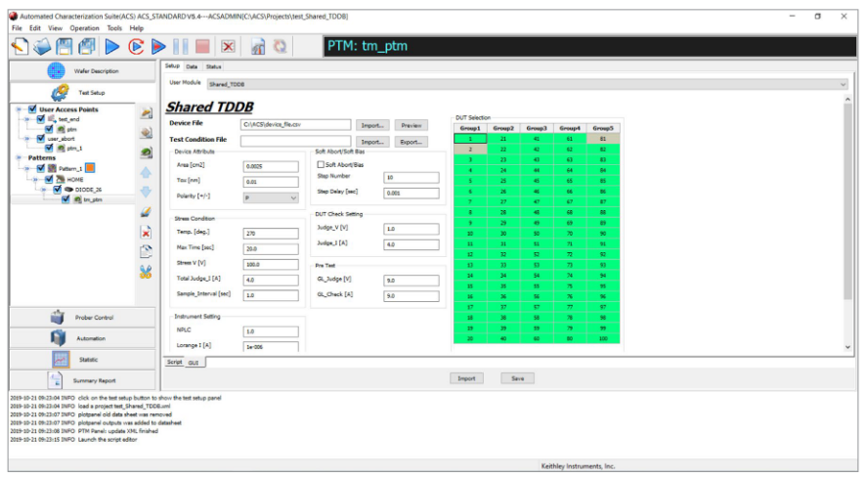Viewport: 868px width, 478px height.
Task: Click the save floppy disk toolbar icon
Action: [65, 45]
